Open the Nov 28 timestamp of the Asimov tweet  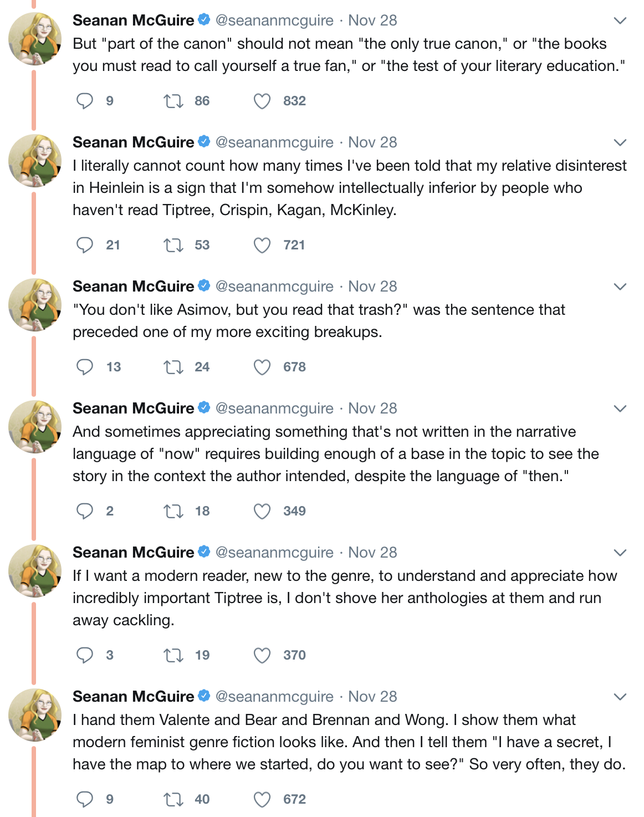click(x=372, y=287)
